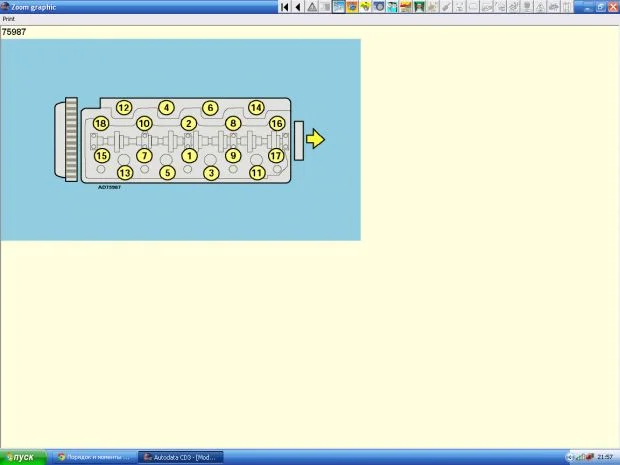The image size is (620, 465).
Task: Go to previous page arrow in toolbar
Action: coord(298,7)
